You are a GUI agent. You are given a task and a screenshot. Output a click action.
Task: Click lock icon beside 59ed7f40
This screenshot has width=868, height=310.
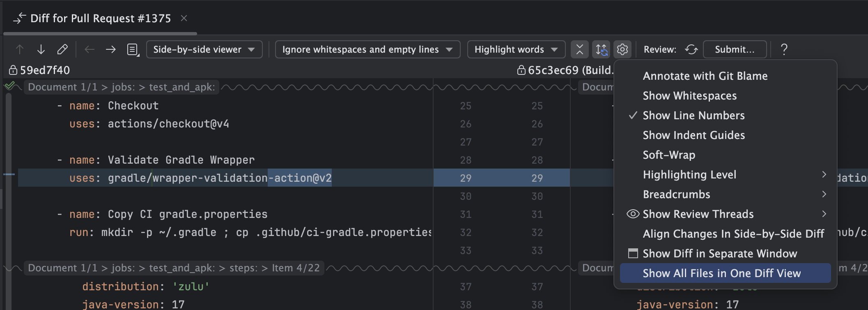pyautogui.click(x=13, y=70)
